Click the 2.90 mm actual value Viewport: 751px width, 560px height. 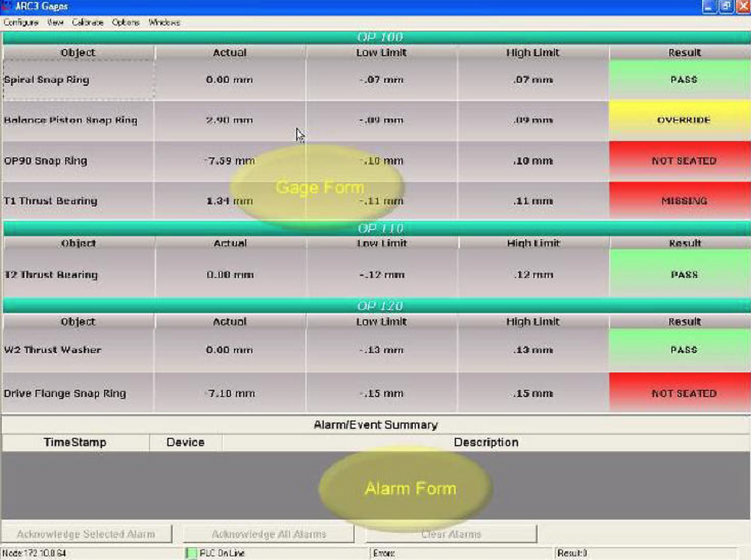229,120
